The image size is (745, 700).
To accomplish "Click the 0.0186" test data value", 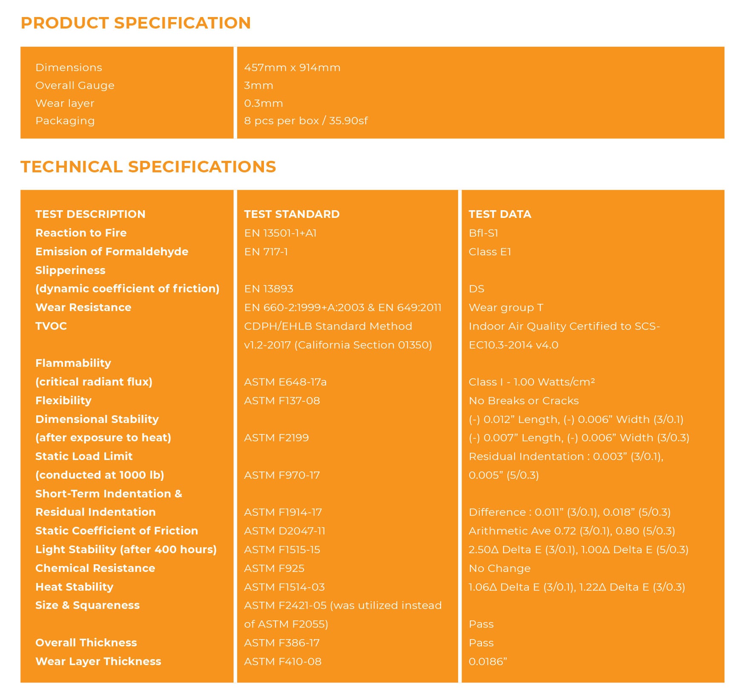I will click(x=488, y=662).
